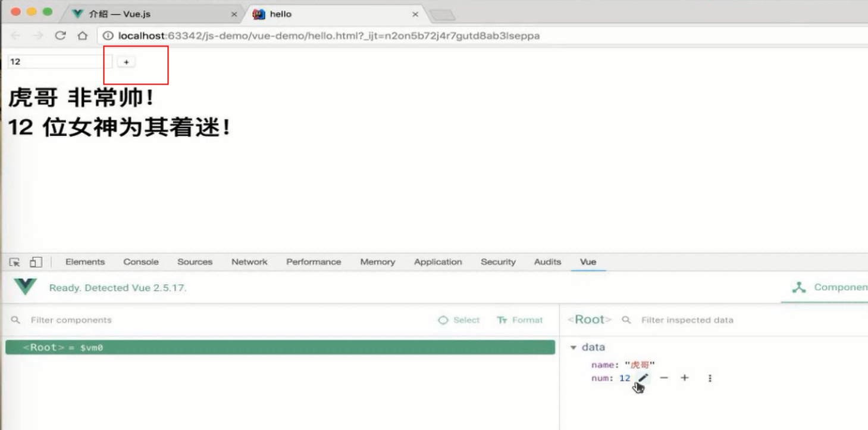Switch to the Elements panel
868x430 pixels.
coord(85,262)
